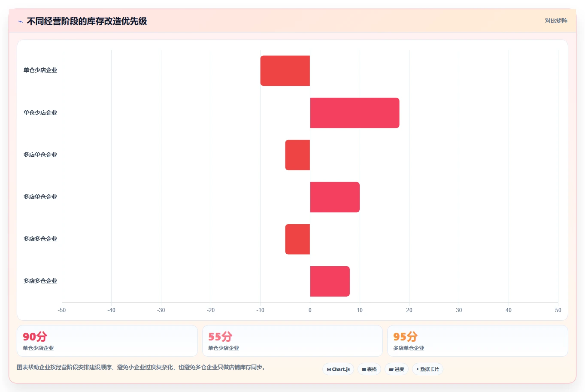The height and width of the screenshot is (392, 585).
Task: Click the 表格 tag's square icon
Action: [364, 369]
